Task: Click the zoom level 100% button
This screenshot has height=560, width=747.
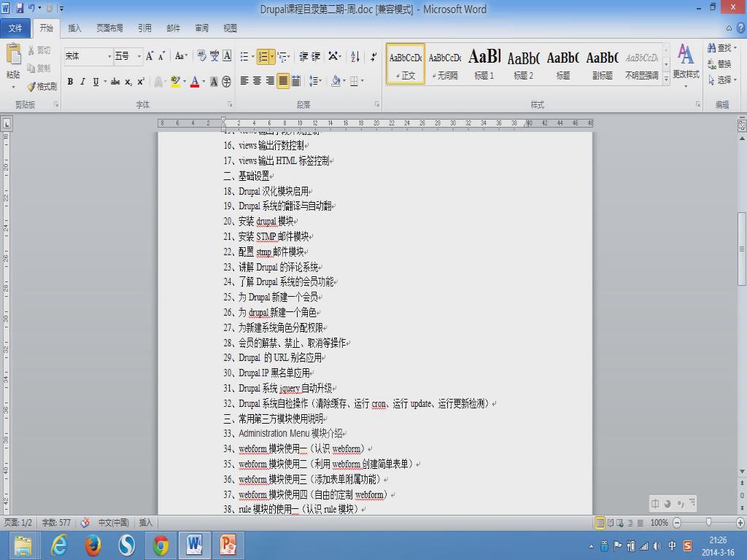Action: pyautogui.click(x=659, y=523)
